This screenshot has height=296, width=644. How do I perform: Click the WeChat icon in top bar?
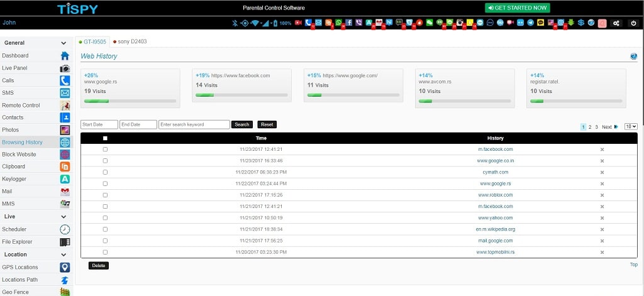click(x=429, y=23)
